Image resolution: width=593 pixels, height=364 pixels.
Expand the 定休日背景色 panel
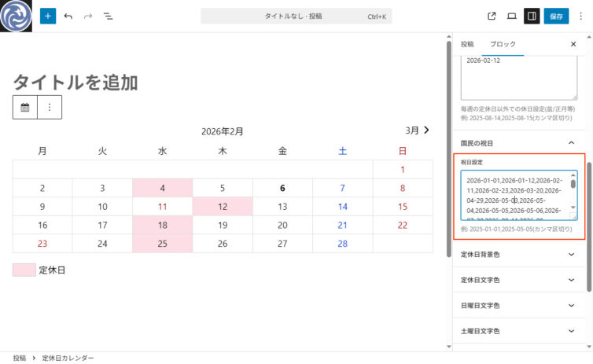tap(571, 255)
